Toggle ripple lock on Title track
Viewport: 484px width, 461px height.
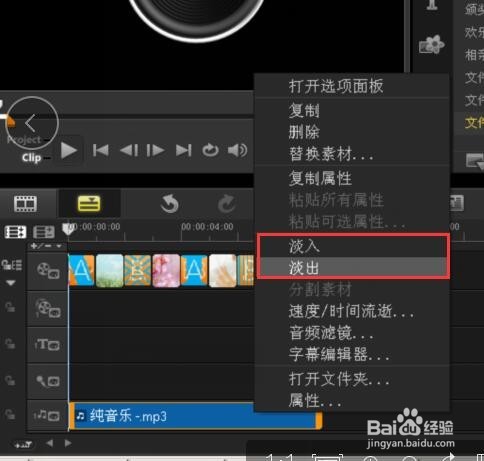pos(10,344)
